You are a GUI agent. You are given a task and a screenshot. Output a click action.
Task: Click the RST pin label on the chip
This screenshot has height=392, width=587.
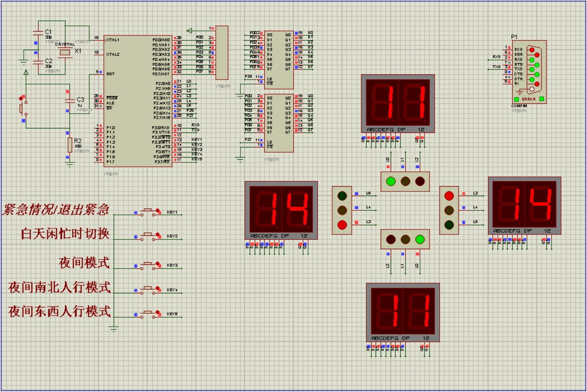[111, 74]
